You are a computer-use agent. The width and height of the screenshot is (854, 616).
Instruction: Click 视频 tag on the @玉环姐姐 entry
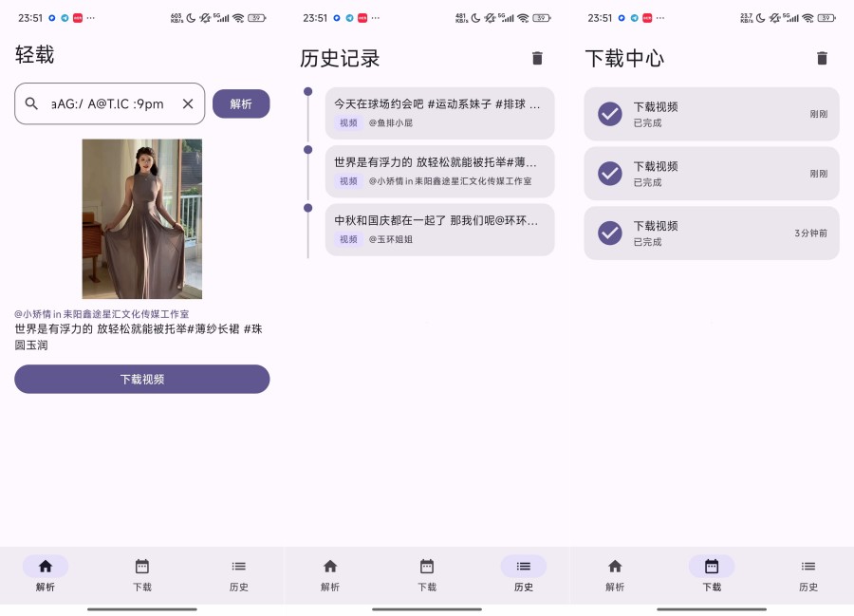tap(348, 239)
